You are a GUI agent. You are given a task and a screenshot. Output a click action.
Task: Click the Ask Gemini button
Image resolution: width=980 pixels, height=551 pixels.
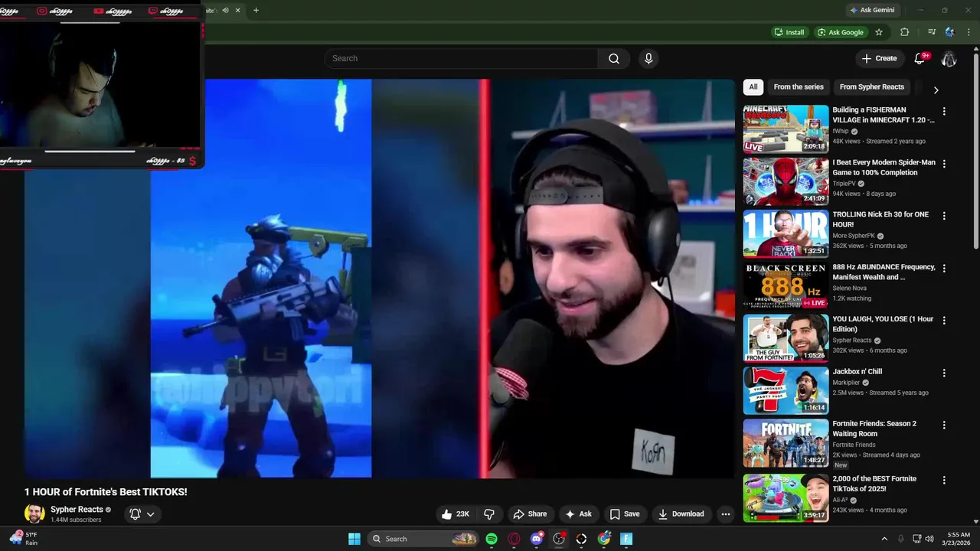coord(872,10)
